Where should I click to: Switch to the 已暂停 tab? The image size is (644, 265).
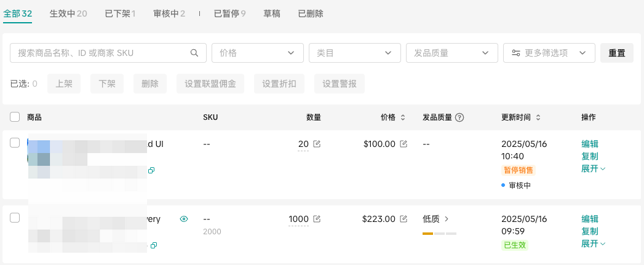(x=229, y=14)
